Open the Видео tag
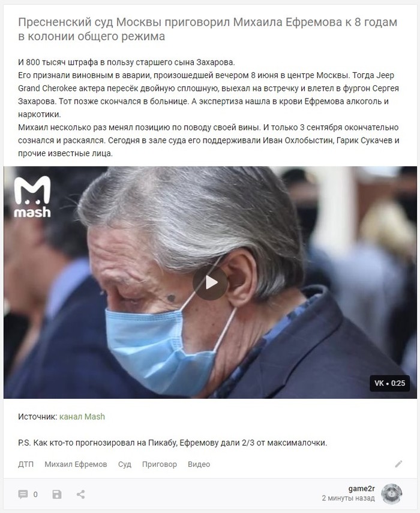 199,464
